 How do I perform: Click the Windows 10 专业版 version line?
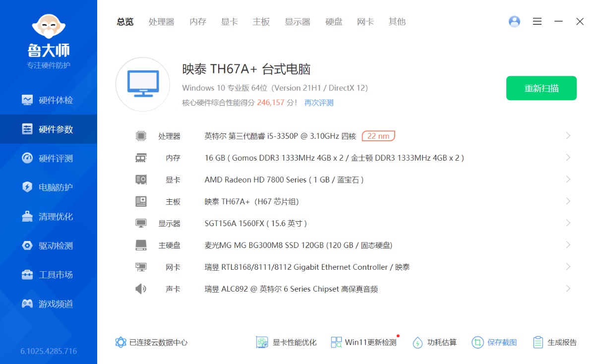coord(275,88)
